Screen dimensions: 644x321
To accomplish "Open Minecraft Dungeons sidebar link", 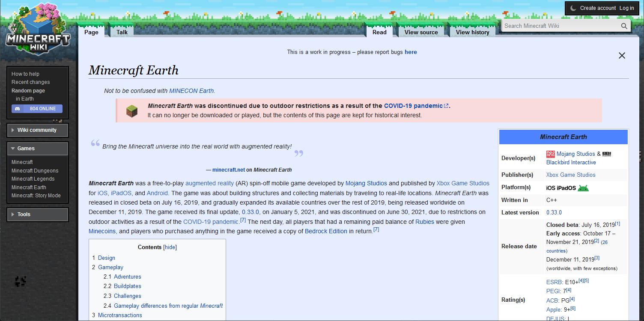I will [x=35, y=171].
